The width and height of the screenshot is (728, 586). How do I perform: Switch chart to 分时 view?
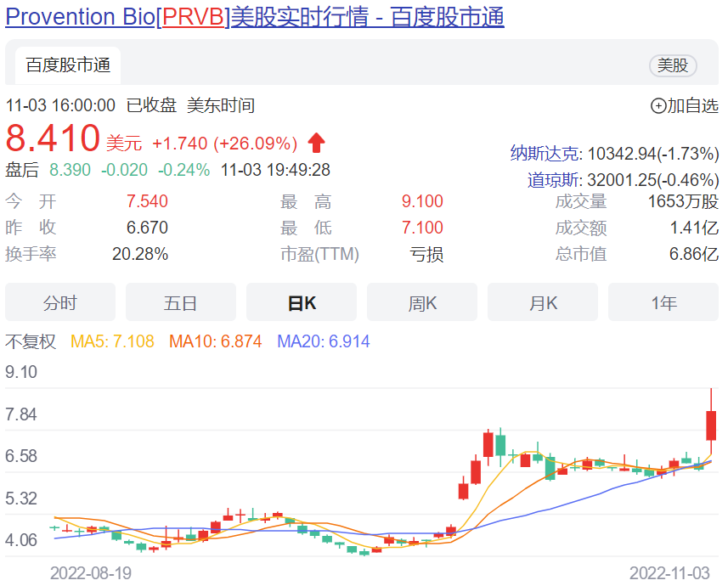pyautogui.click(x=60, y=302)
